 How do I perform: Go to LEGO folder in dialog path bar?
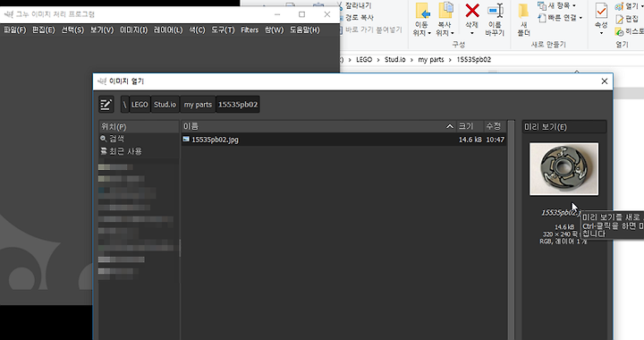[x=140, y=105]
